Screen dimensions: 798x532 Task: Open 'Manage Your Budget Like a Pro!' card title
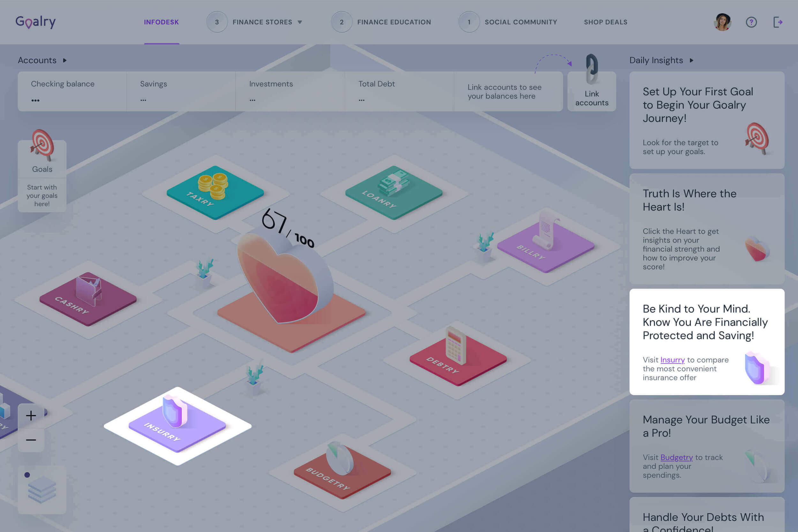[x=706, y=426]
